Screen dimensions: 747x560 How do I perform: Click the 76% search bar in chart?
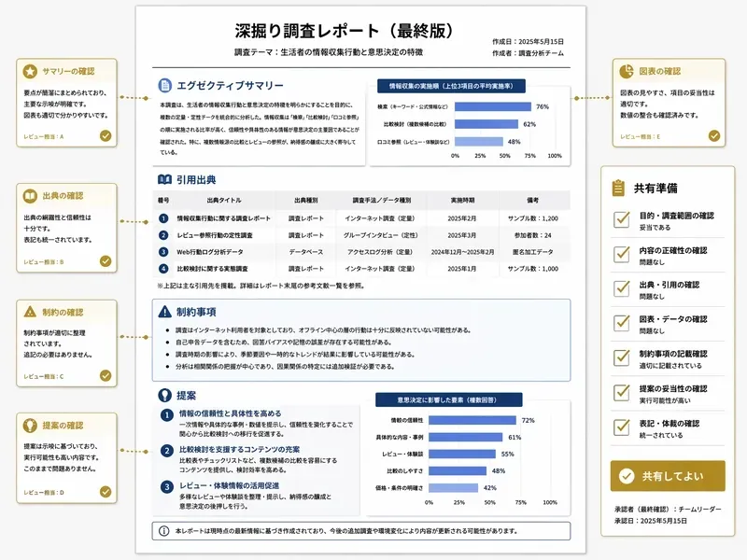click(493, 106)
